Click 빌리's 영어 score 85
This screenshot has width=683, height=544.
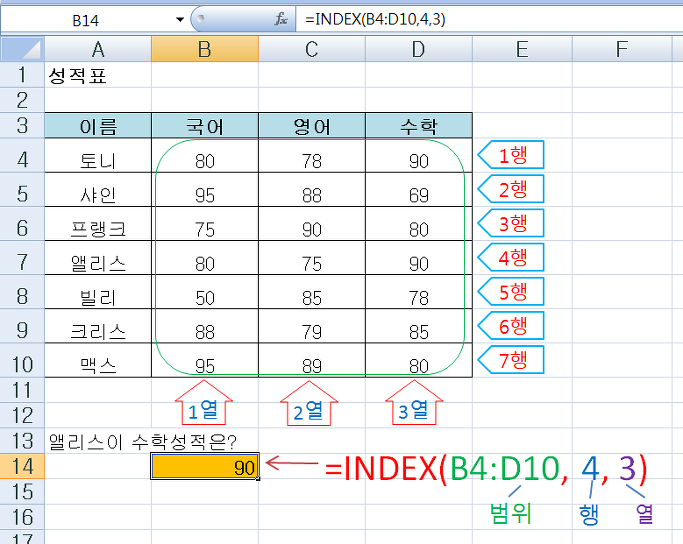pos(312,292)
